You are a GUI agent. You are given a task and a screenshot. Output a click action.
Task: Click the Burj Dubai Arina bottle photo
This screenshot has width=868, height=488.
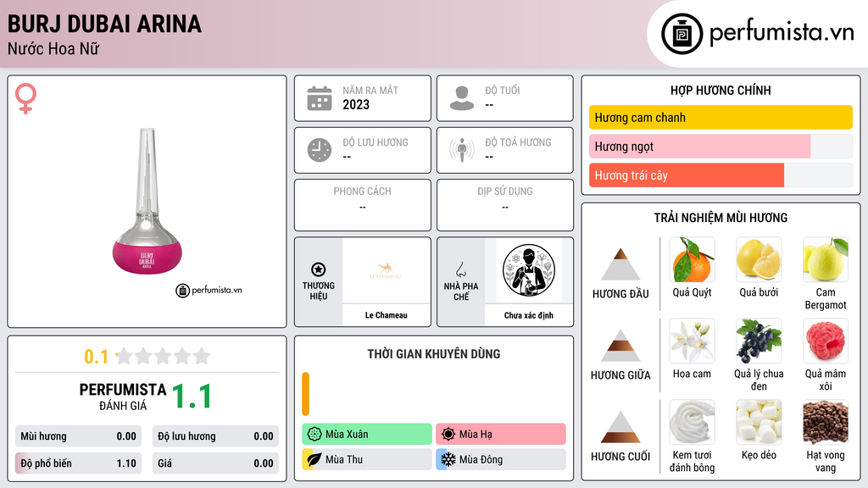pyautogui.click(x=147, y=202)
